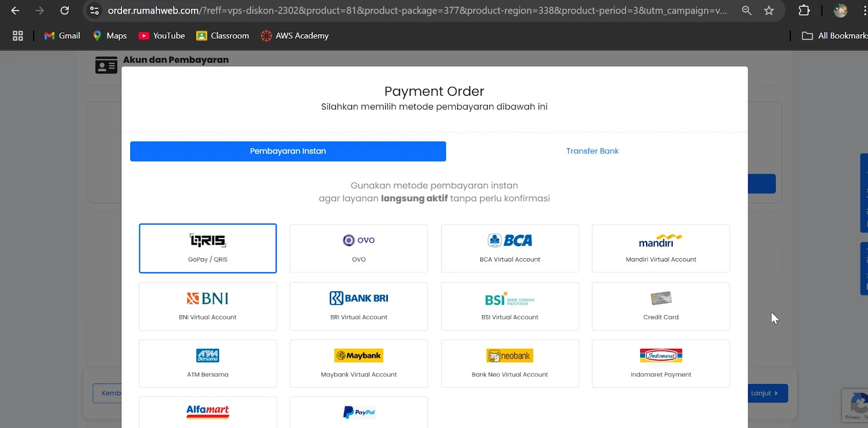
Task: Pick Indomaret Payment option
Action: (661, 363)
